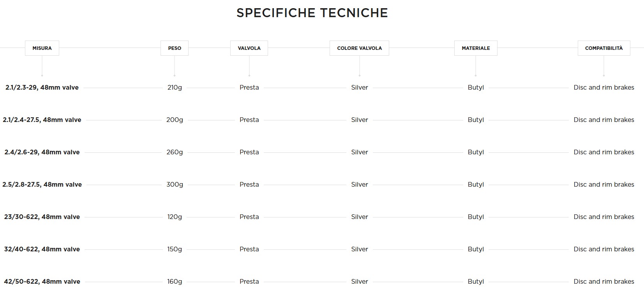The width and height of the screenshot is (644, 295).
Task: Click the 150g weight value
Action: 175,249
